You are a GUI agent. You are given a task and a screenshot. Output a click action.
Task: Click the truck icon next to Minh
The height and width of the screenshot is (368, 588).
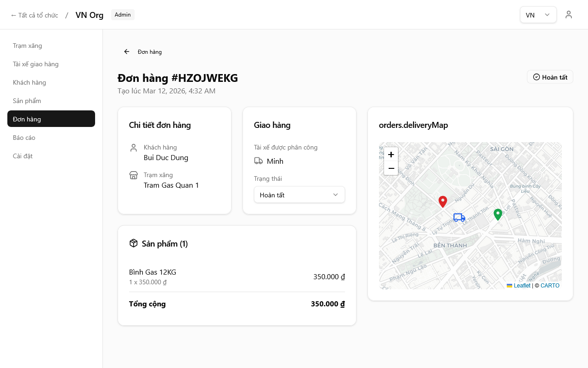(258, 161)
